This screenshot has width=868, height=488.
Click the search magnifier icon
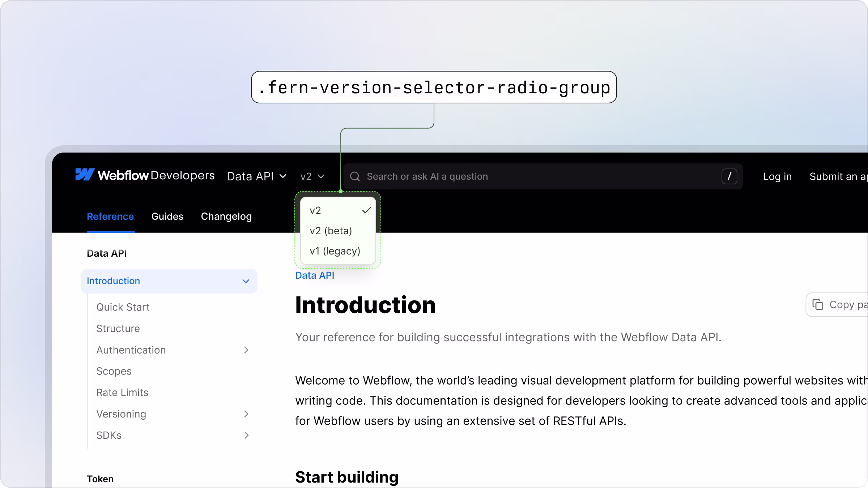point(355,176)
